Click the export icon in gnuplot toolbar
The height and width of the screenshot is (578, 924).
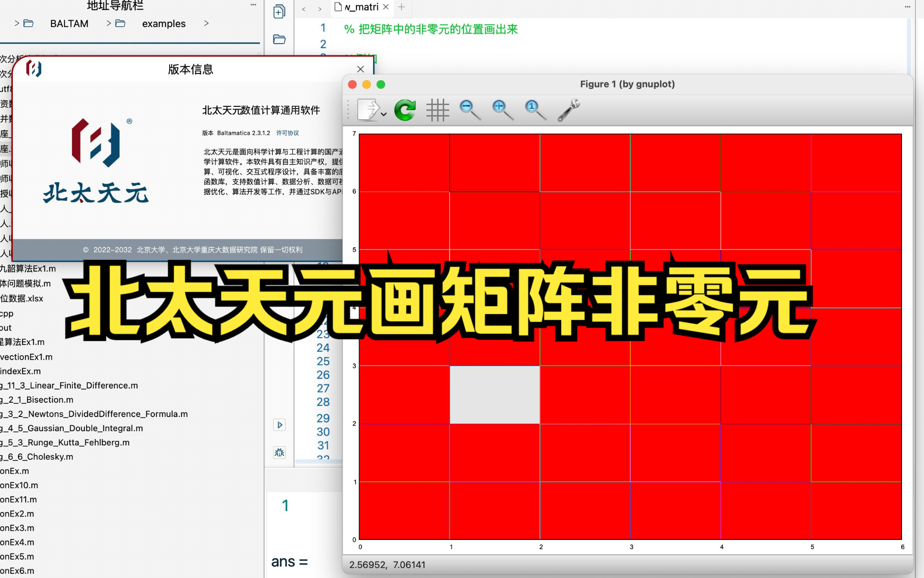(368, 110)
